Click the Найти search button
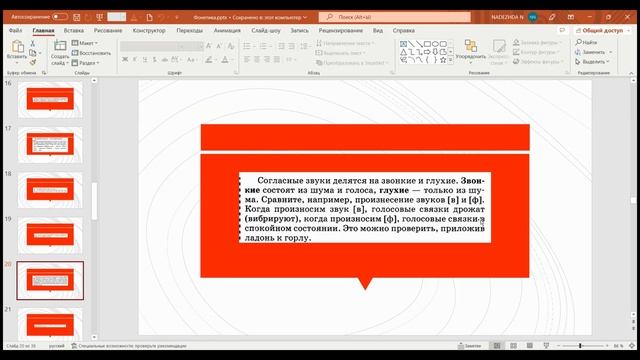Screen dimensions: 640x360 (587, 42)
